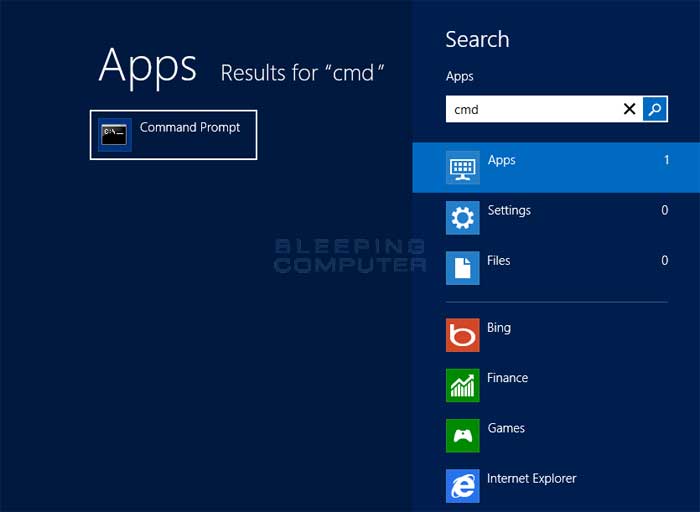Search within the Bing app

pos(499,328)
